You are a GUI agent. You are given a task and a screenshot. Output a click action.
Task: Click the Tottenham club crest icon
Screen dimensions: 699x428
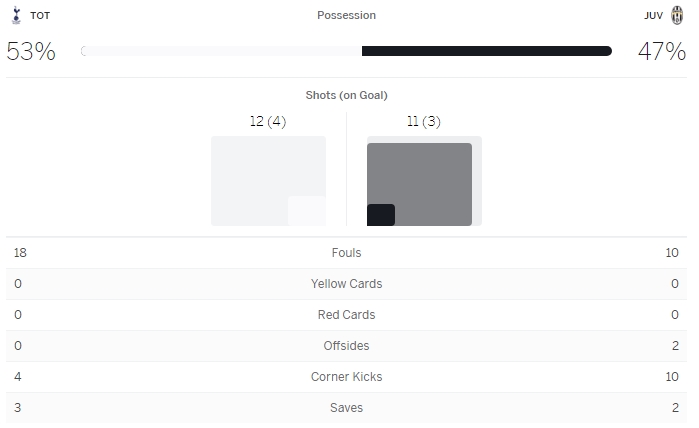coord(15,16)
